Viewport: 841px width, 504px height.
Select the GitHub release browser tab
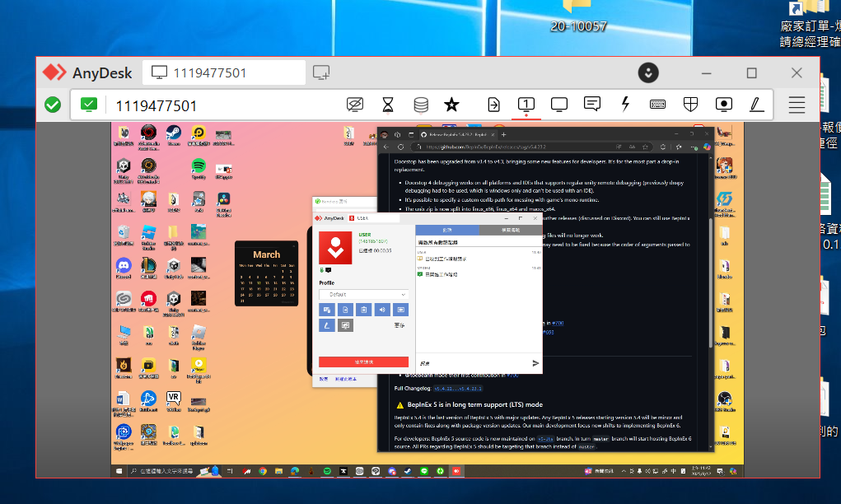pos(457,134)
